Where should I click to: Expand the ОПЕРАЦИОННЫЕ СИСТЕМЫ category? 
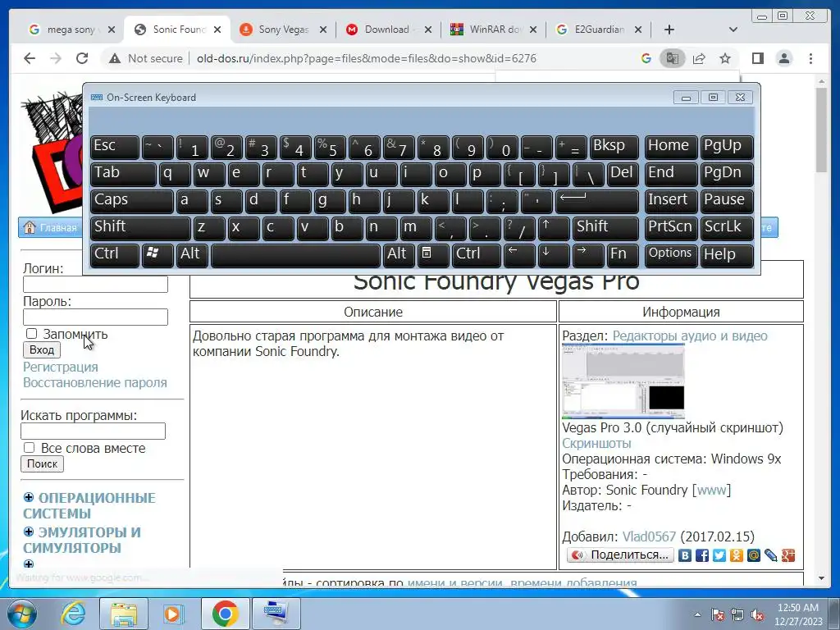coord(29,497)
